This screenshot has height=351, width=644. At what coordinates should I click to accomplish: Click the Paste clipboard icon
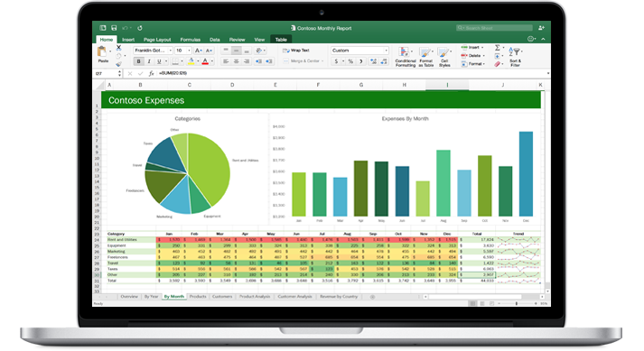coord(102,52)
